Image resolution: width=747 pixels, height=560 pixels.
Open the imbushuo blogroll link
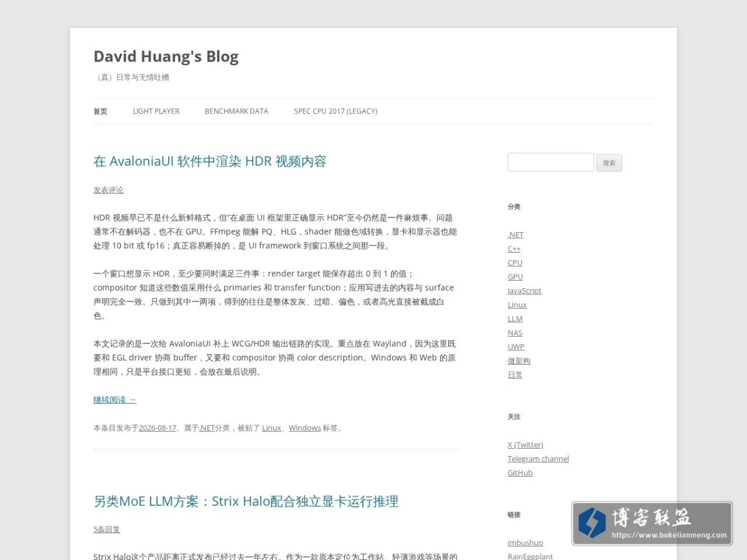tap(525, 543)
